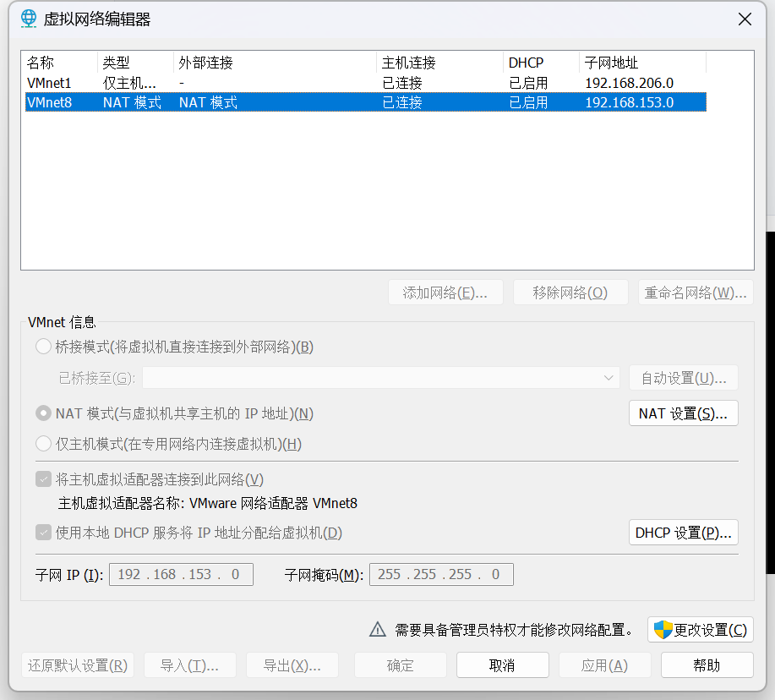775x700 pixels.
Task: Click the 重命名网络(W)... button
Action: [696, 293]
